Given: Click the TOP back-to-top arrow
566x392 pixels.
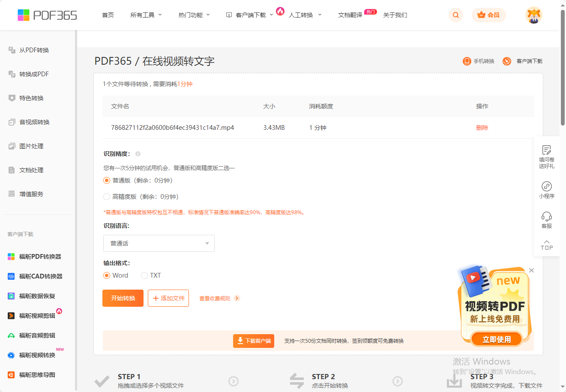Looking at the screenshot, I should pyautogui.click(x=547, y=245).
